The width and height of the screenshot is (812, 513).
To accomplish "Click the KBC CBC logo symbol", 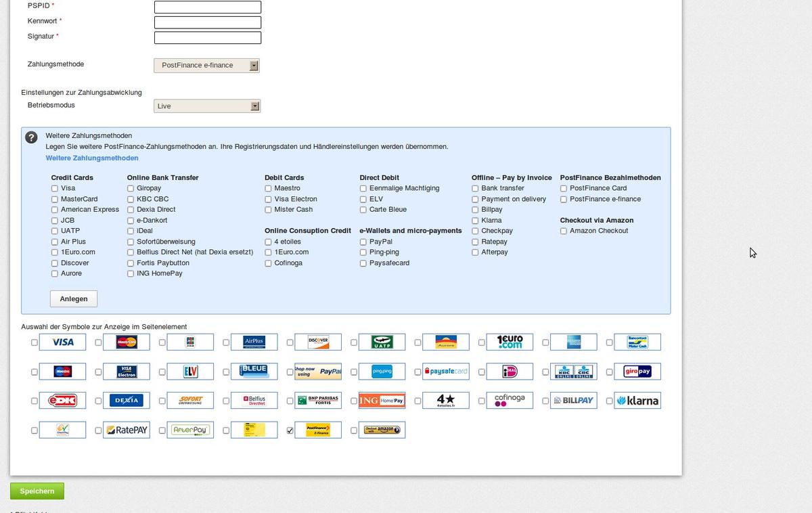I will 573,372.
